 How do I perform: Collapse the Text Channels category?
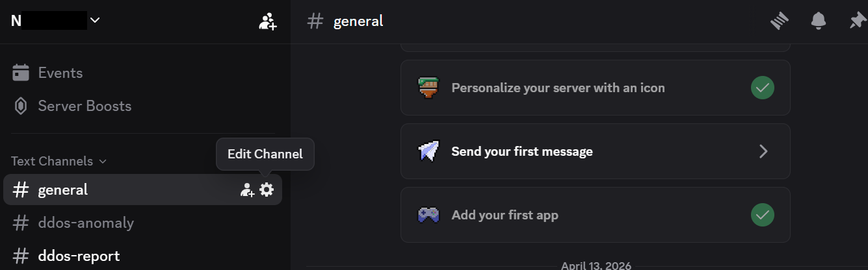[59, 161]
